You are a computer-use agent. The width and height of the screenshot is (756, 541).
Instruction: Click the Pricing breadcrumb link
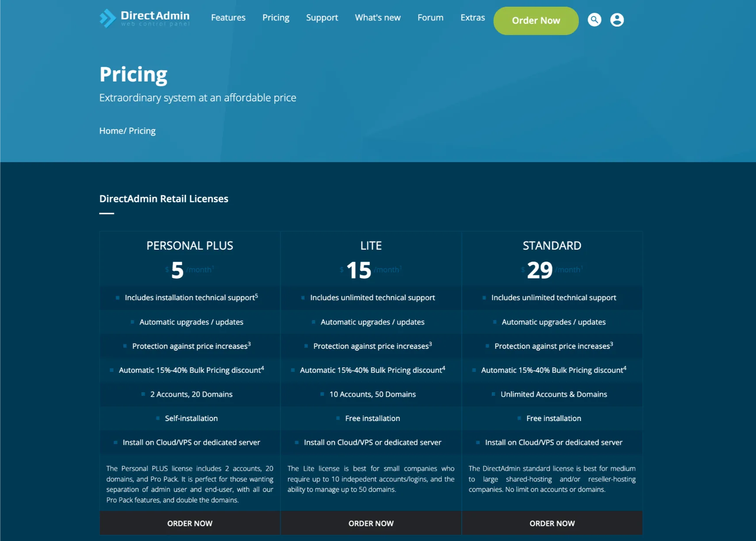(x=142, y=131)
